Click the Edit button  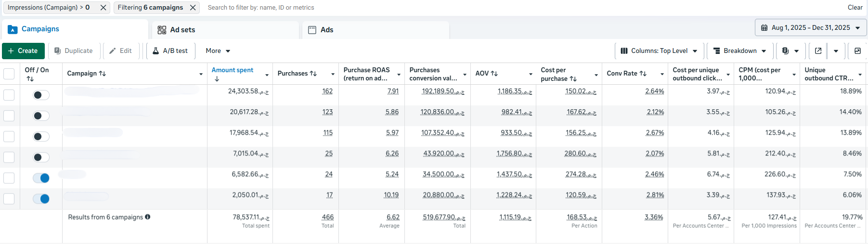(121, 51)
